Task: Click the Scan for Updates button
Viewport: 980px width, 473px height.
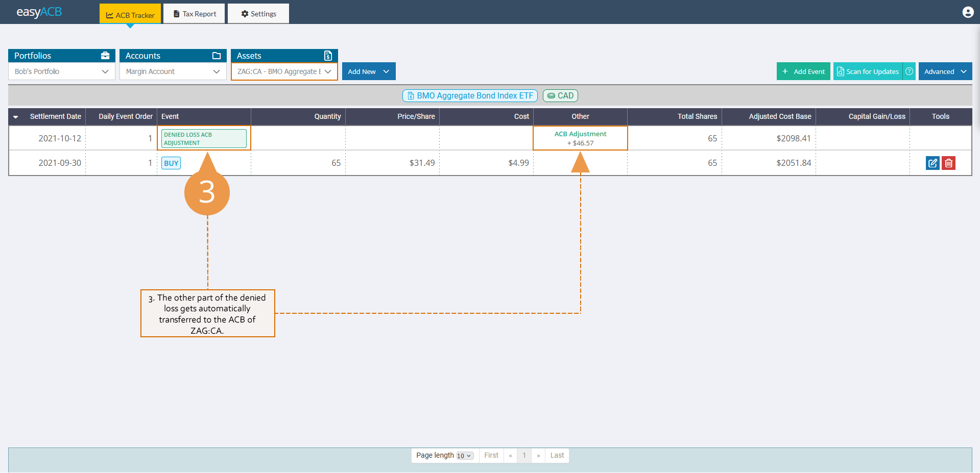Action: tap(868, 71)
